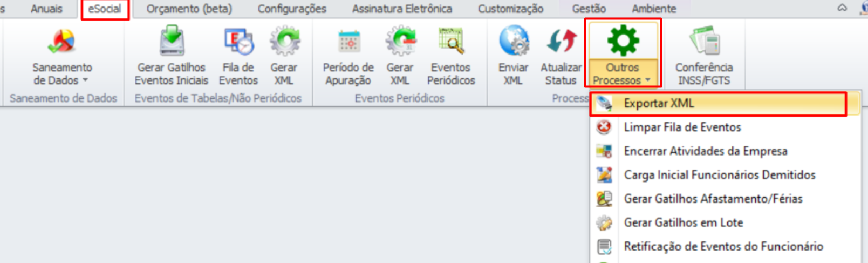Screen dimensions: 868x263
Task: Click Atualizar Status arrows icon
Action: pyautogui.click(x=562, y=42)
